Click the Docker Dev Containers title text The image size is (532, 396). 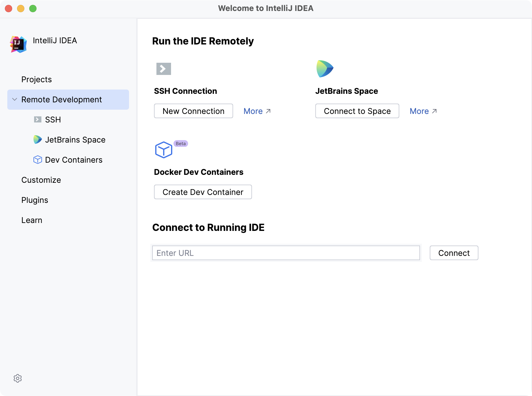[x=199, y=172]
